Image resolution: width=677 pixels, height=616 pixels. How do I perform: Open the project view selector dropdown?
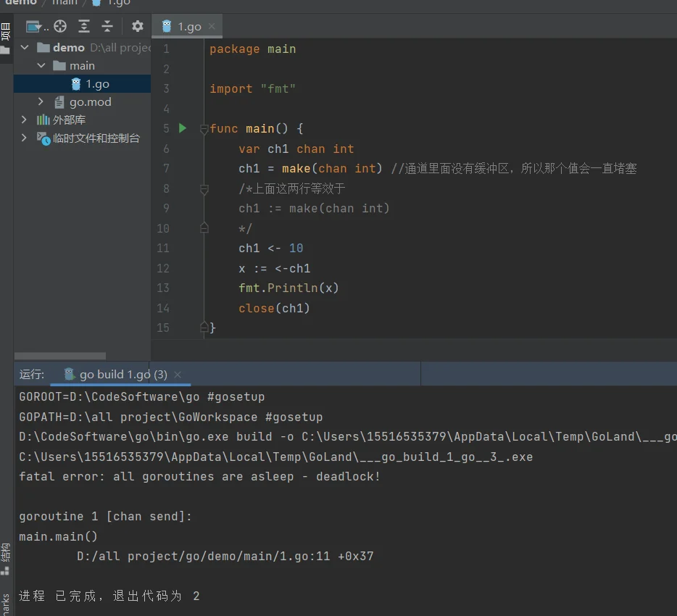[x=37, y=27]
